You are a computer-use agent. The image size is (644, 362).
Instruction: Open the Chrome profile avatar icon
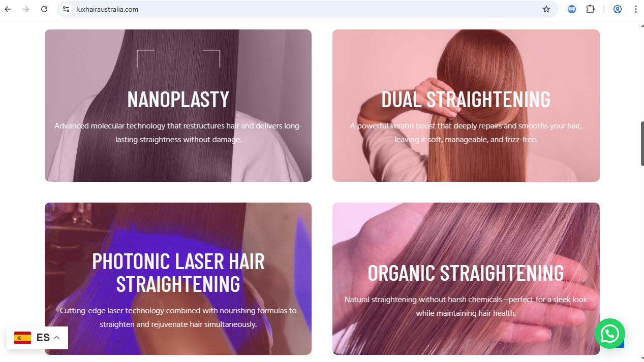[618, 9]
